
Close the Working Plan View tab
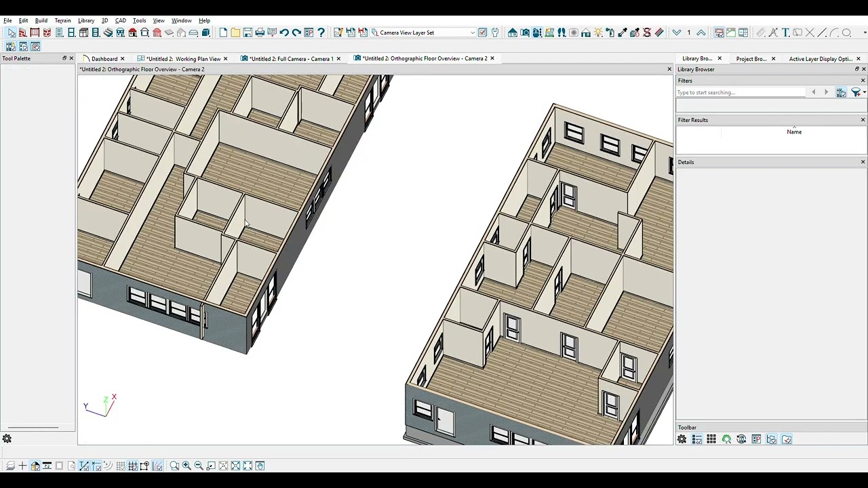[x=225, y=59]
